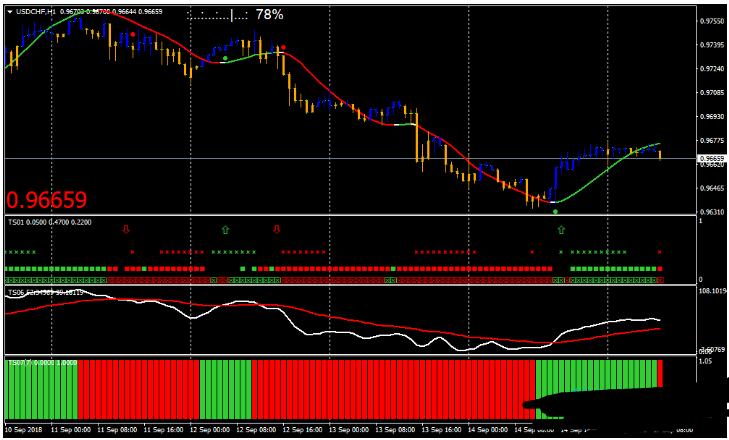Click the 0.96465 price axis label
The image size is (729, 440).
[x=711, y=188]
